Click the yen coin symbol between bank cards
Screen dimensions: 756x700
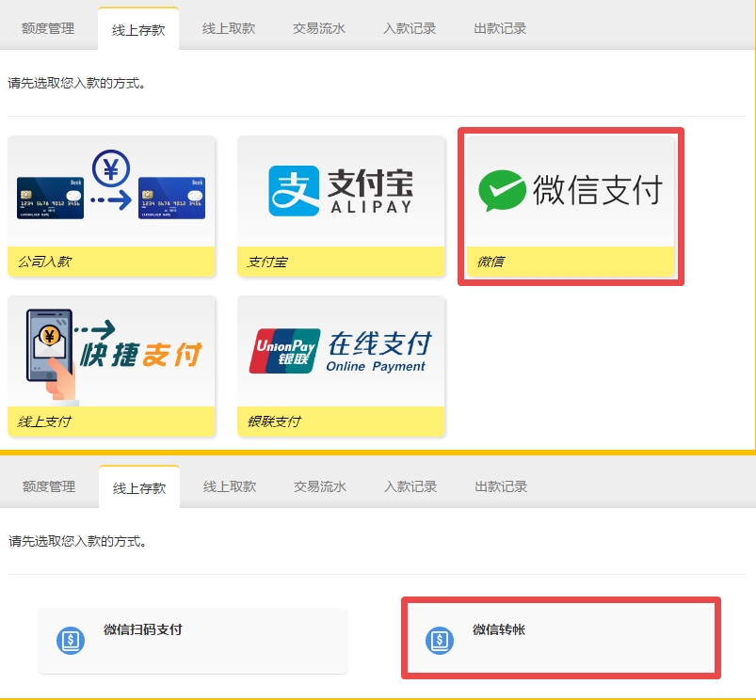point(111,169)
